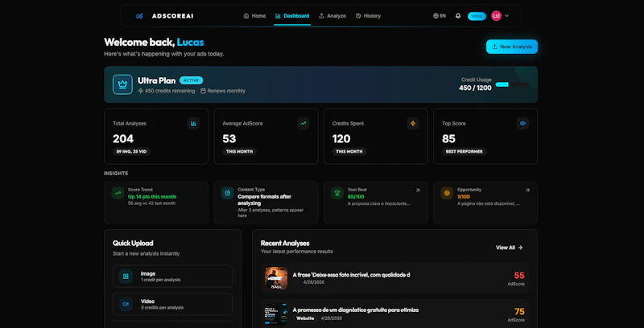Open the analysis thumbnail scored 75

276,314
